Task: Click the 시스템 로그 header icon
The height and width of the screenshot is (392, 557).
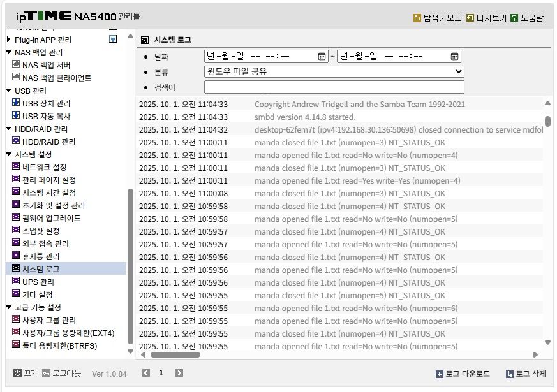Action: [145, 40]
